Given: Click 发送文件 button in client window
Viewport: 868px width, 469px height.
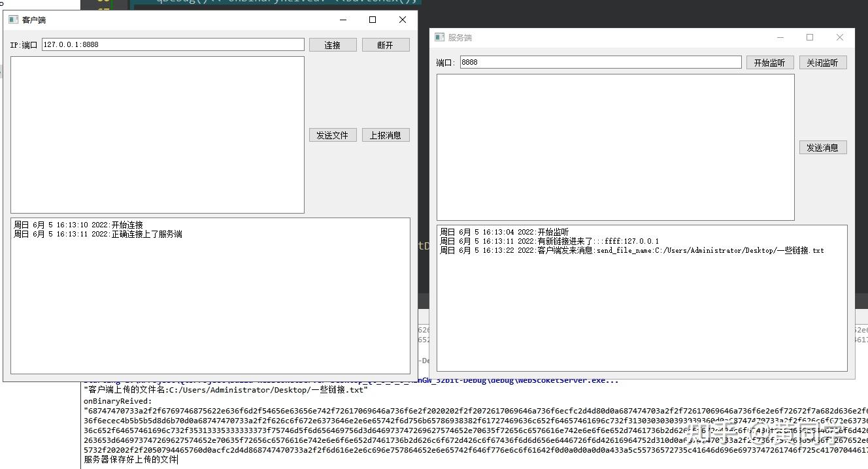Looking at the screenshot, I should pyautogui.click(x=333, y=135).
